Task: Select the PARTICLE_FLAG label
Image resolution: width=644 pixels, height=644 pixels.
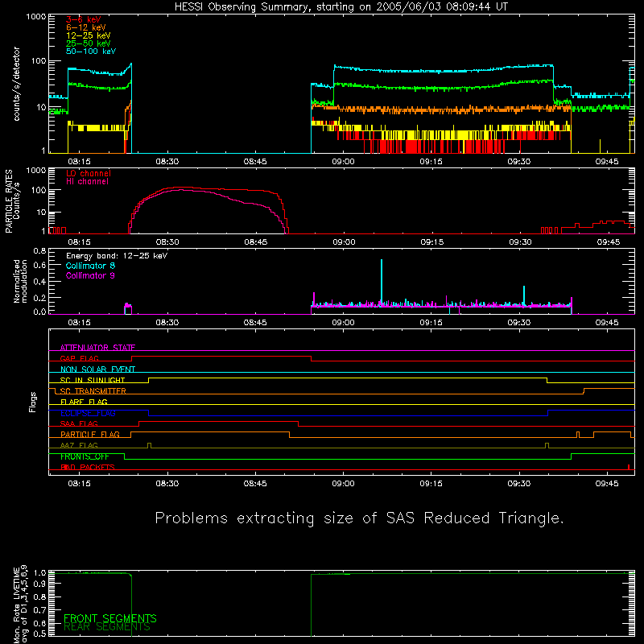Action: tap(90, 435)
